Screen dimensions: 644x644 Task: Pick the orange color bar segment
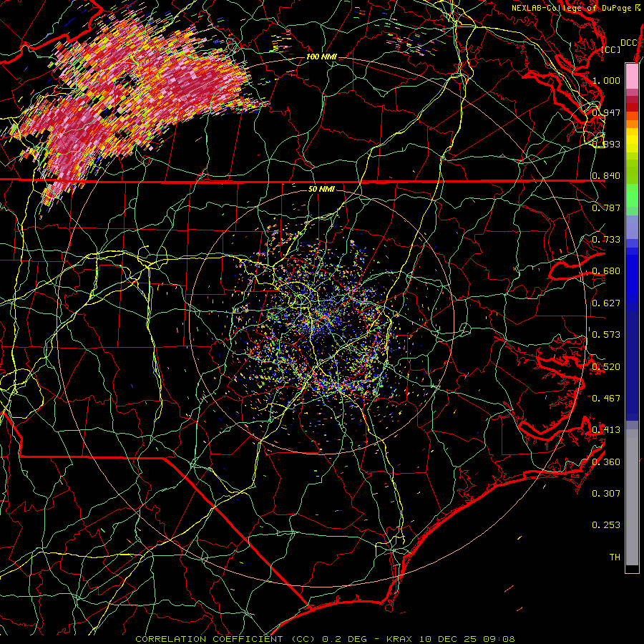click(632, 124)
